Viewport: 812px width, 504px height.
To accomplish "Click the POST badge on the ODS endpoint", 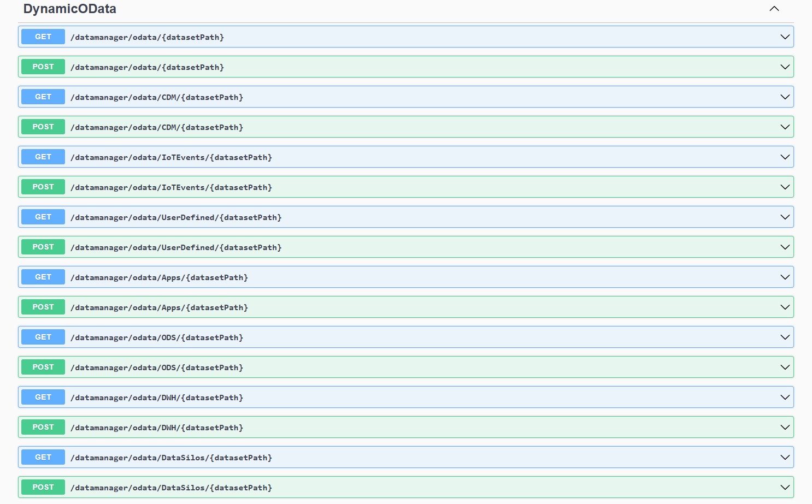I will click(43, 367).
